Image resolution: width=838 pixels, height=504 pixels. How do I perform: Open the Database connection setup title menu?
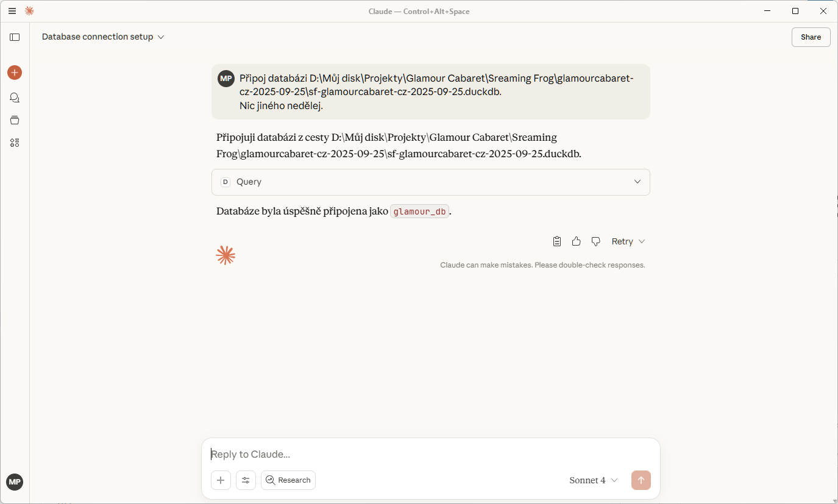(x=103, y=37)
